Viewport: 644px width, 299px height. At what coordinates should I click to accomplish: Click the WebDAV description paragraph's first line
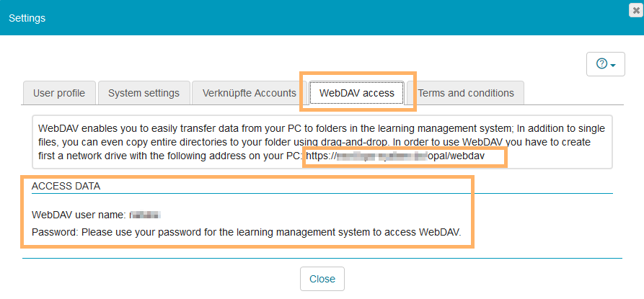tap(321, 128)
